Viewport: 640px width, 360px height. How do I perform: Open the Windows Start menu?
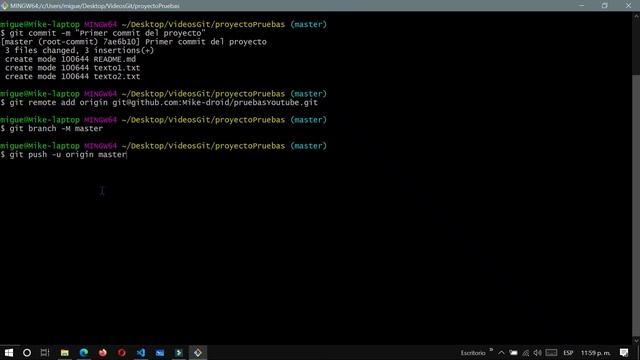pos(9,353)
